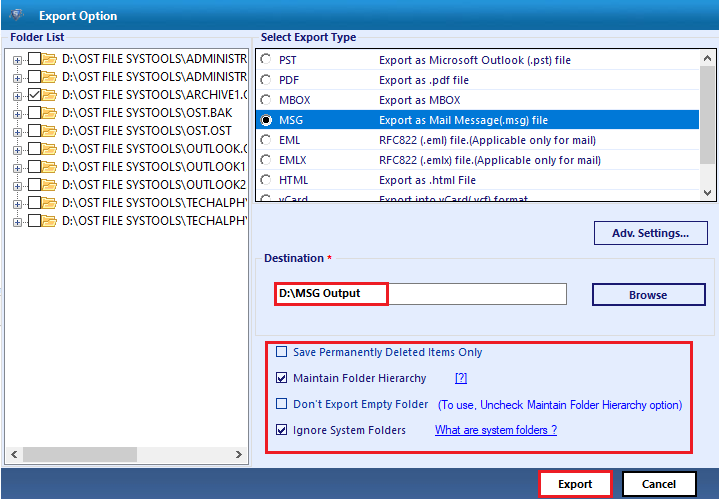719x499 pixels.
Task: Click folder list scroll right arrow
Action: (x=238, y=454)
